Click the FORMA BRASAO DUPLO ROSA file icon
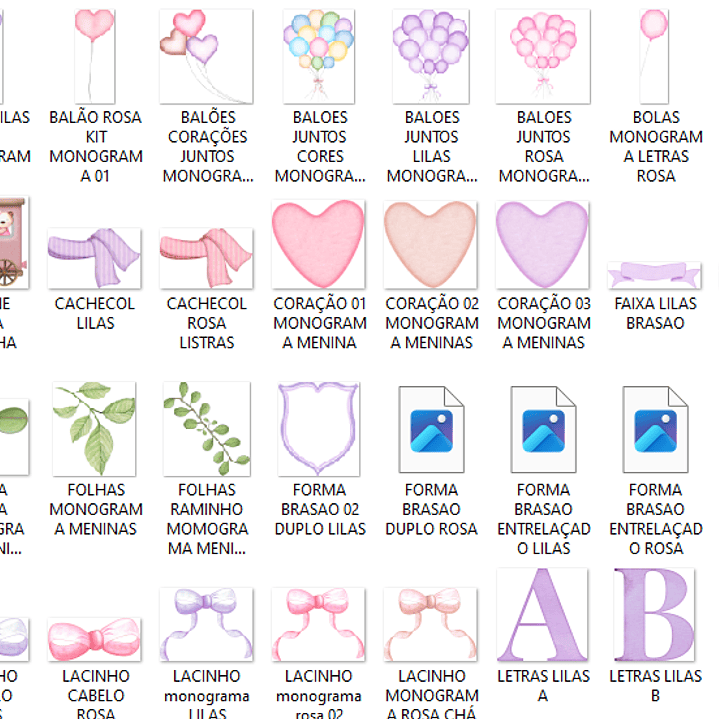This screenshot has height=719, width=719. [431, 429]
